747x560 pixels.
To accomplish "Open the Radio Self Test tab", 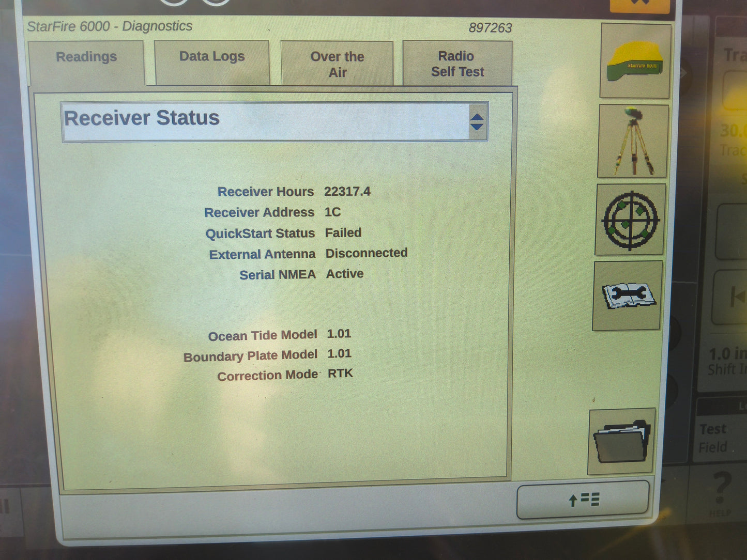I will pos(456,64).
